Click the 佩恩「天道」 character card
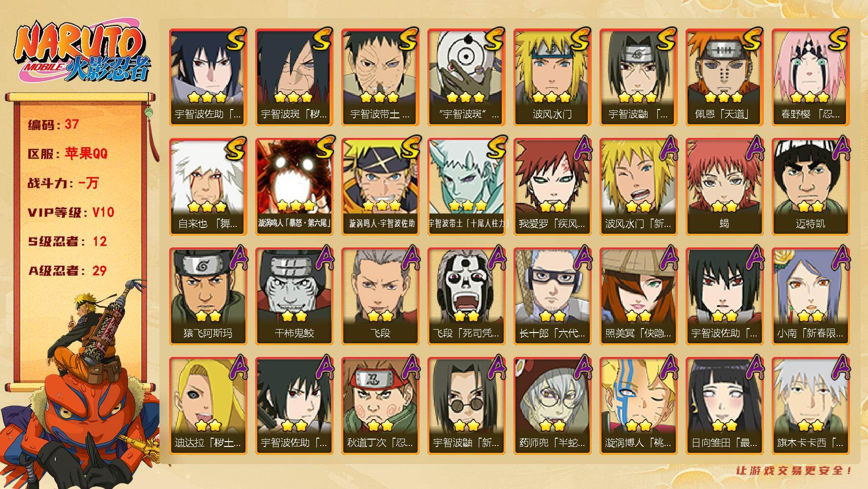This screenshot has height=489, width=868. [724, 77]
